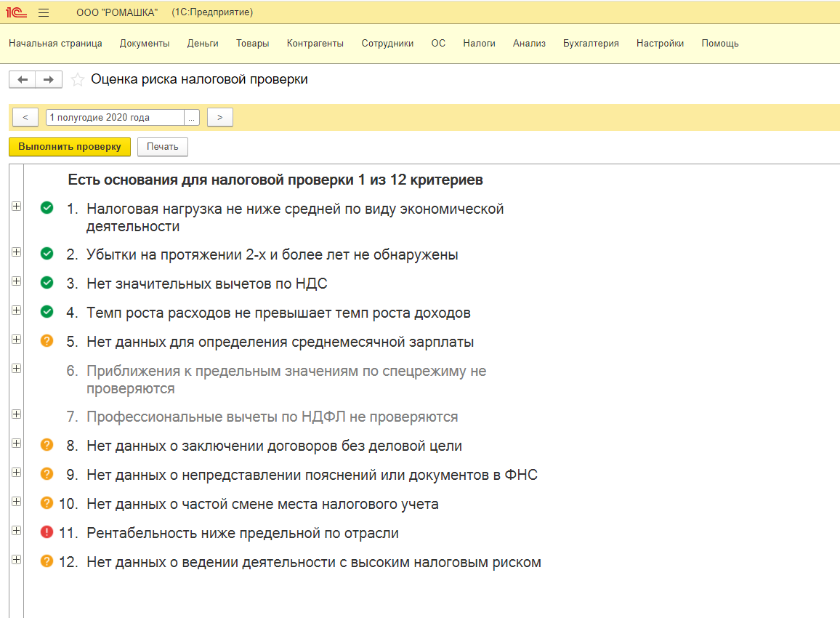
Task: Open the Налоги menu
Action: pos(479,44)
